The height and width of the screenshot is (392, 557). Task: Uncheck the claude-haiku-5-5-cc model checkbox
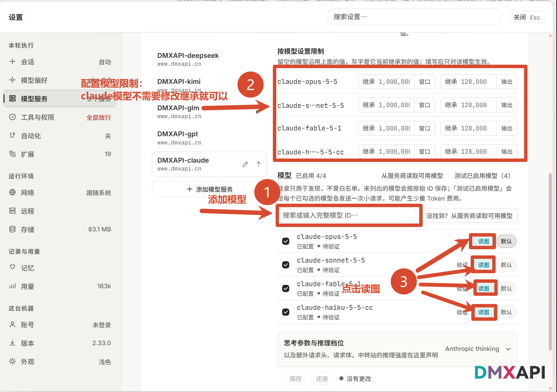[286, 312]
